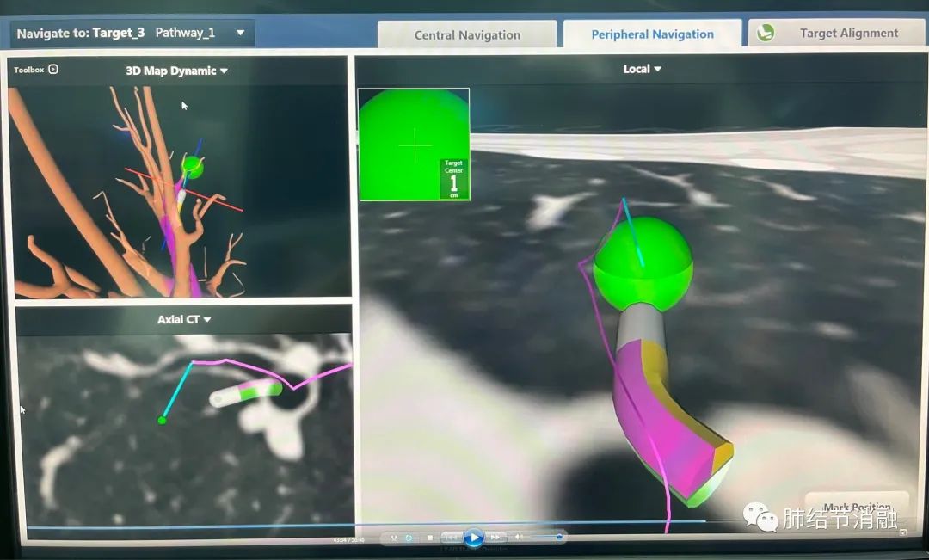Expand the Navigate to Target_3 Pathway_1 dropdown
929x560 pixels.
240,34
